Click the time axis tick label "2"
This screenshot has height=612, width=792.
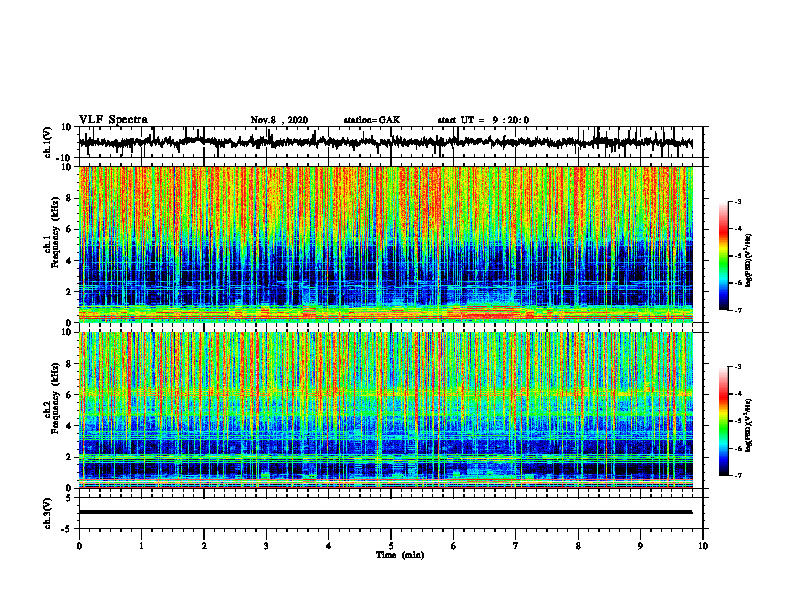204,546
